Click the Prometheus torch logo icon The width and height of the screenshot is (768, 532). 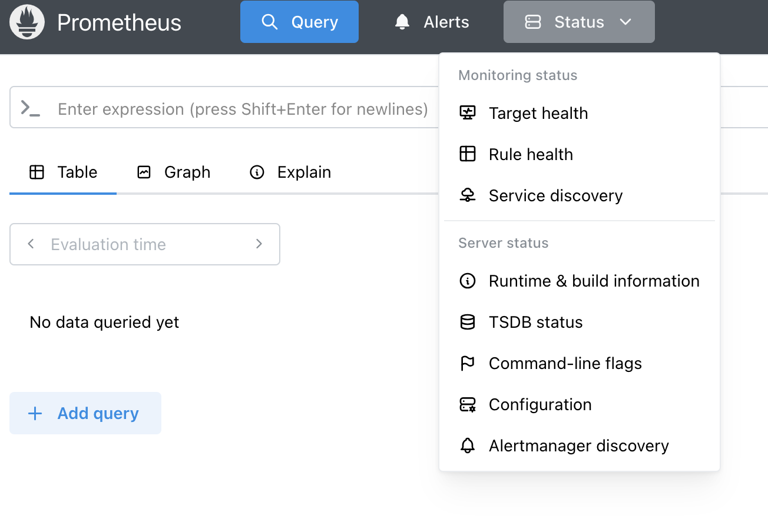(x=27, y=22)
